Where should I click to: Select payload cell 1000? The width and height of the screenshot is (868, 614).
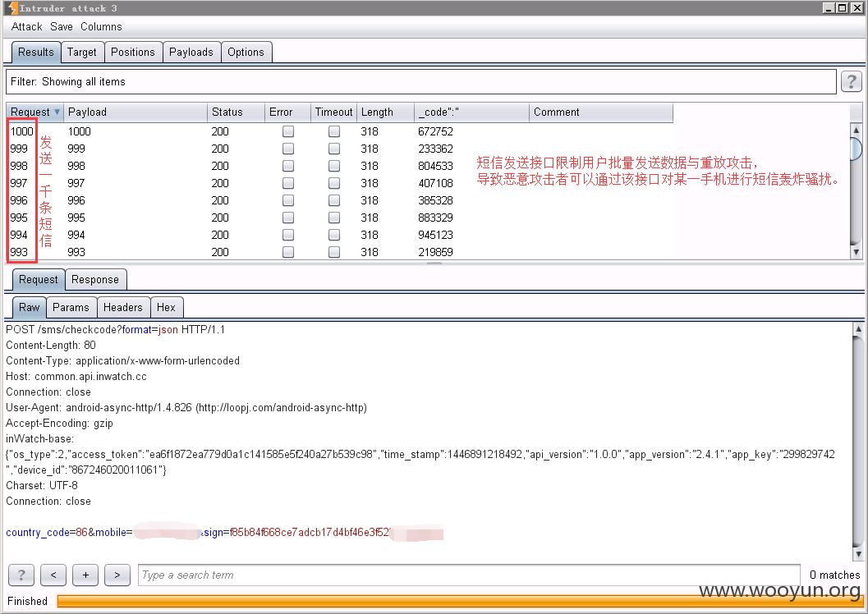79,131
